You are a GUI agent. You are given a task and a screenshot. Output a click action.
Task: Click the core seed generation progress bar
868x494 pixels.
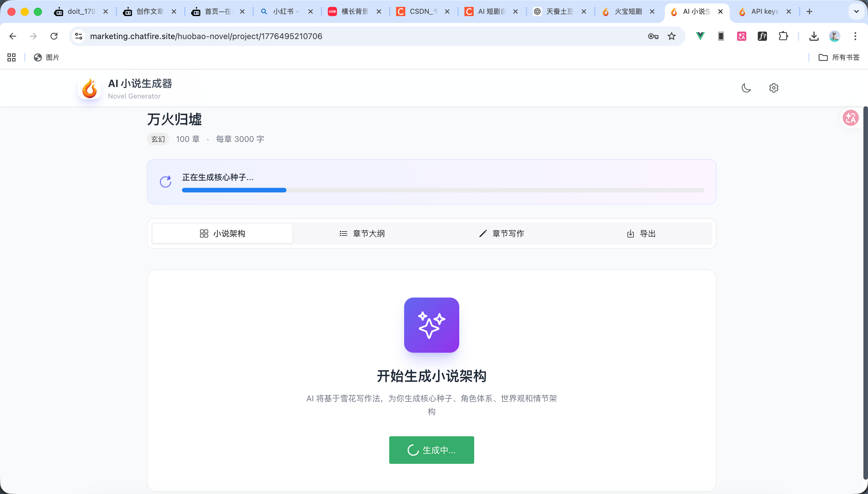(x=441, y=190)
